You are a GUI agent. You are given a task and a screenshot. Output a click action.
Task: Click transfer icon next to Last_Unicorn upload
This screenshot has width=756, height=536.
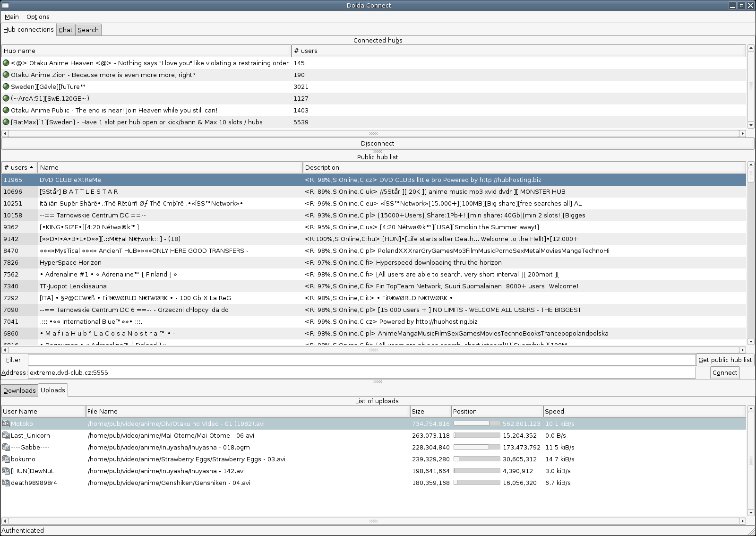tap(6, 435)
